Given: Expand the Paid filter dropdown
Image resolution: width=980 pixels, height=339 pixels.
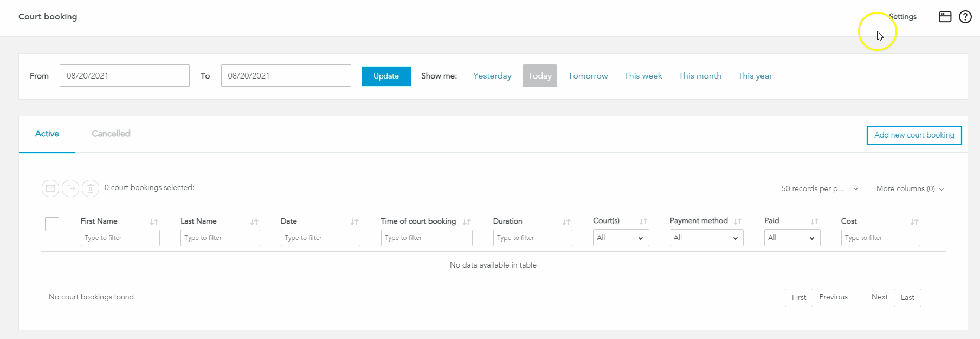Looking at the screenshot, I should [791, 238].
